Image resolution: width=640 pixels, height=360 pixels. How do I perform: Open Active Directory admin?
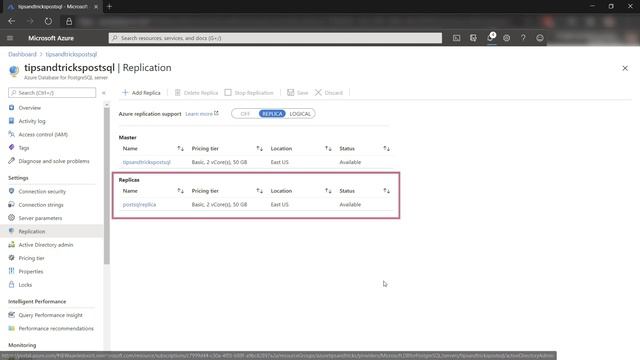point(46,245)
